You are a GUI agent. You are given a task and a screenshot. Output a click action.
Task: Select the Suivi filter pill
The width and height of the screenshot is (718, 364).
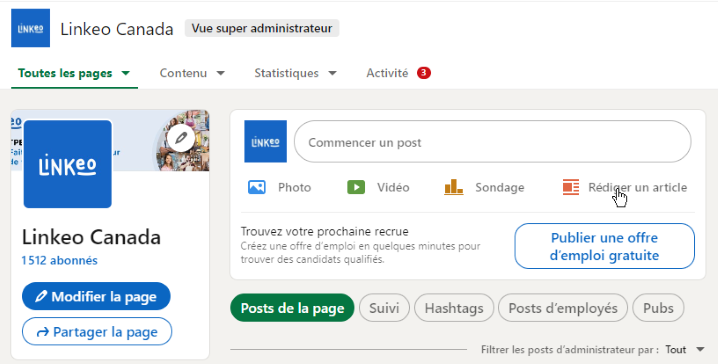(x=384, y=308)
